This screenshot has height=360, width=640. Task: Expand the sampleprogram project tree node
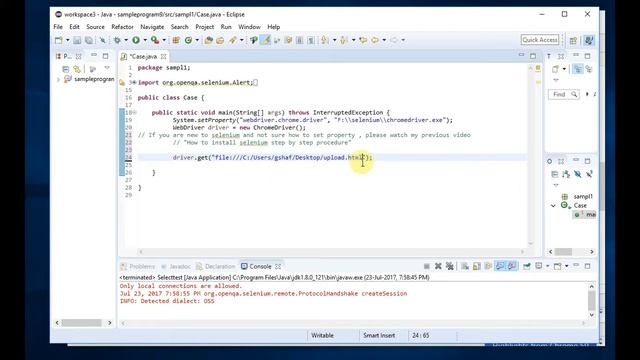(x=58, y=80)
